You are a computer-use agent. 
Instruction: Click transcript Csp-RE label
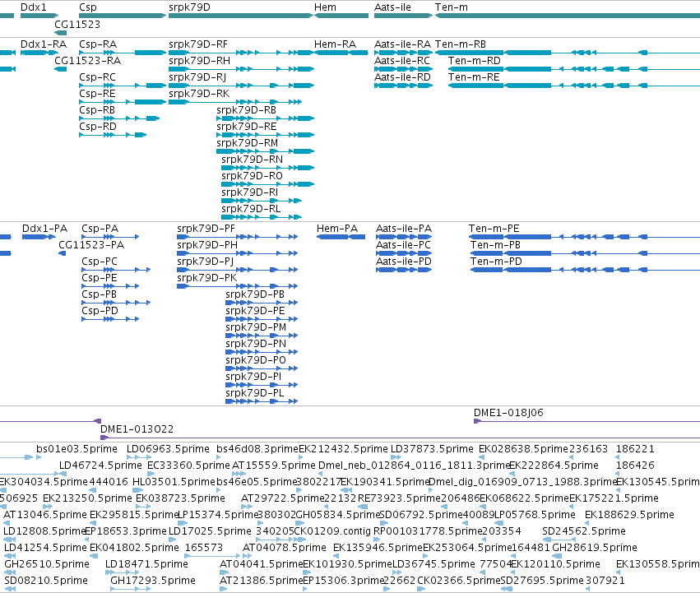[97, 94]
